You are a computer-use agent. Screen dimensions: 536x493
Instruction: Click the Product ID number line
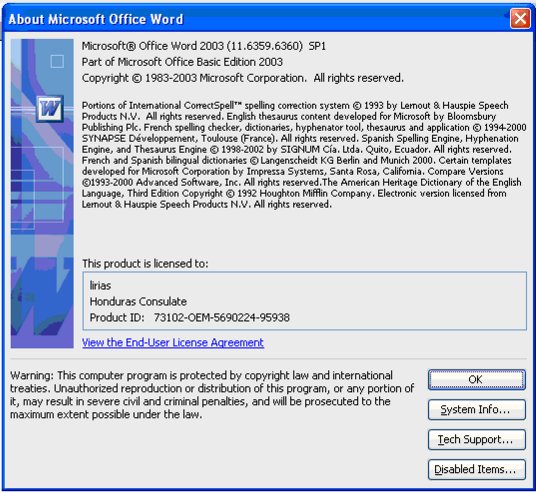pos(189,318)
